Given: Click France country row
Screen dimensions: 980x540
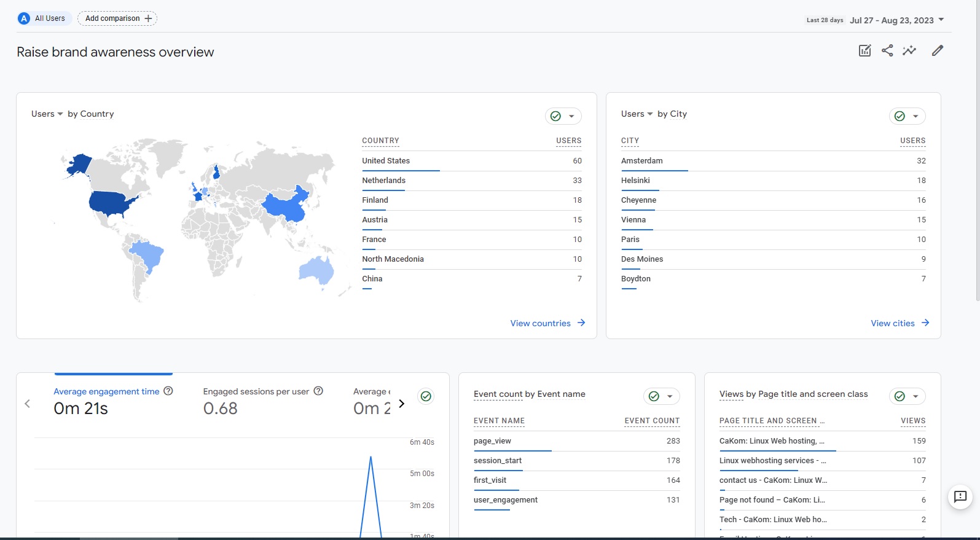Looking at the screenshot, I should (x=472, y=240).
